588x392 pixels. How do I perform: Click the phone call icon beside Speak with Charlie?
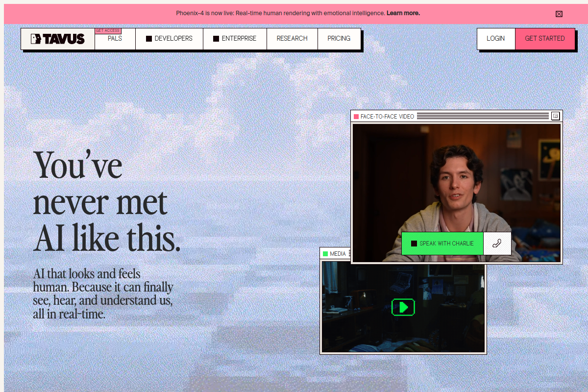pos(497,244)
